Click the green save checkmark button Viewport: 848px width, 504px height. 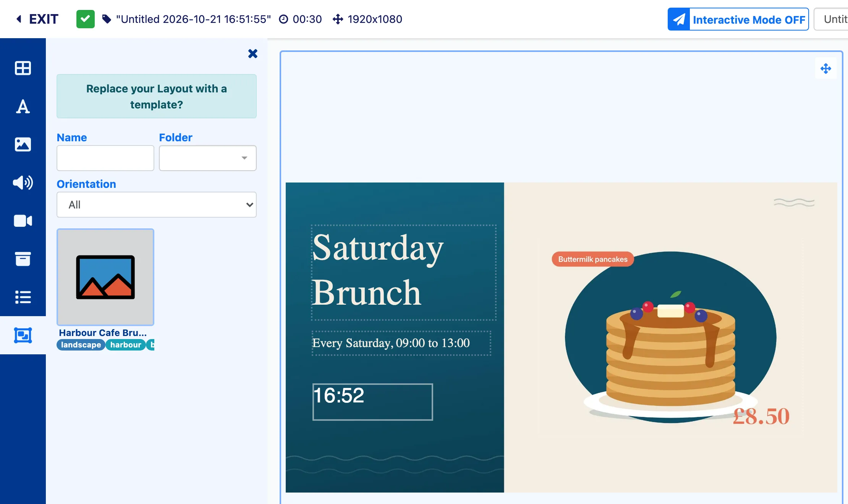(86, 19)
